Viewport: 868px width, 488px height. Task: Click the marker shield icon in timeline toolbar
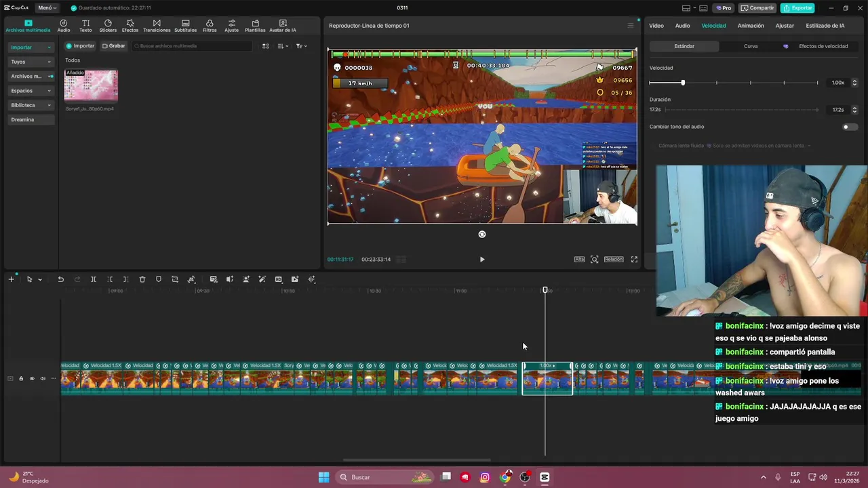(x=159, y=279)
